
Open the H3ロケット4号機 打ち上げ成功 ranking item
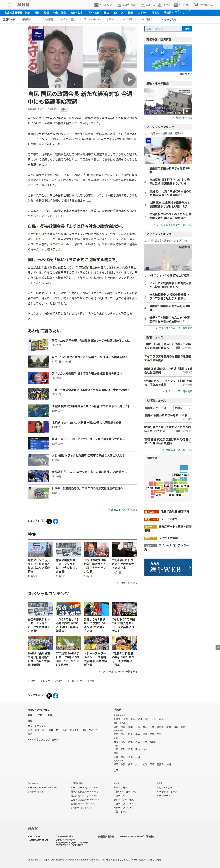point(169,275)
